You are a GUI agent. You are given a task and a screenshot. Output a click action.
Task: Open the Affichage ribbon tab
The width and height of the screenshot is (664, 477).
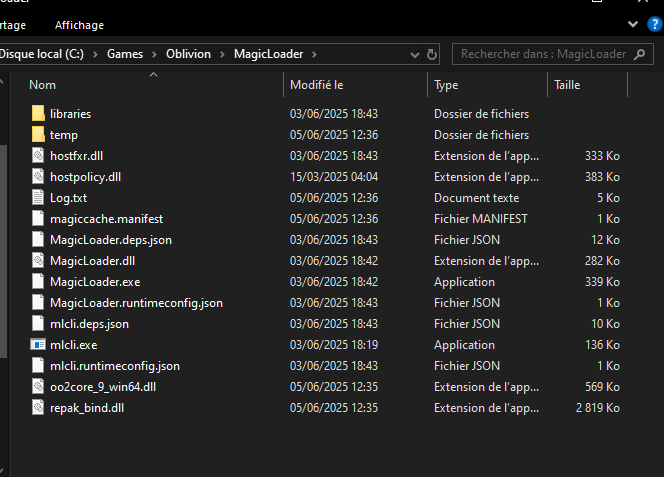click(79, 25)
